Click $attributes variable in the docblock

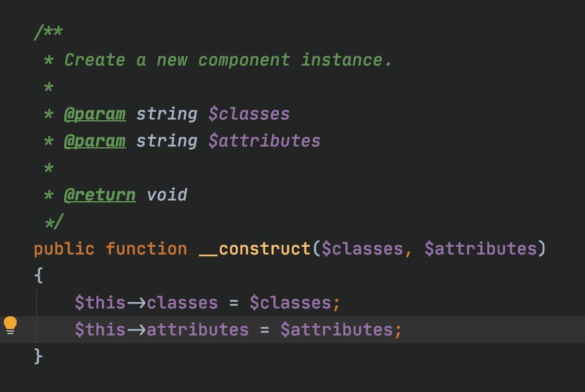click(x=264, y=141)
